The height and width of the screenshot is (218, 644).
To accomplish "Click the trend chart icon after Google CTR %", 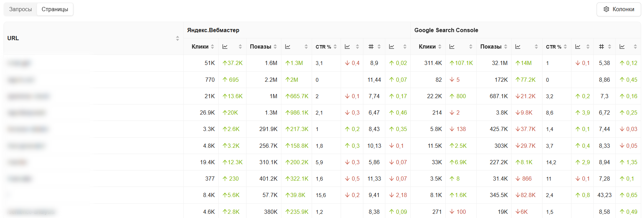I will coord(578,47).
